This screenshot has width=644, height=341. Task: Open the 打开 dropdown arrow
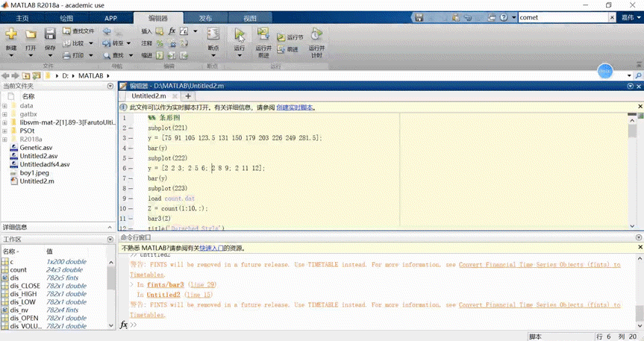point(31,55)
